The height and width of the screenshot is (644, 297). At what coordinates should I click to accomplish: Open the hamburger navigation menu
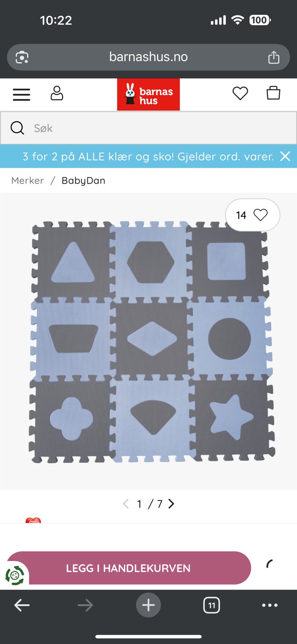pyautogui.click(x=21, y=95)
